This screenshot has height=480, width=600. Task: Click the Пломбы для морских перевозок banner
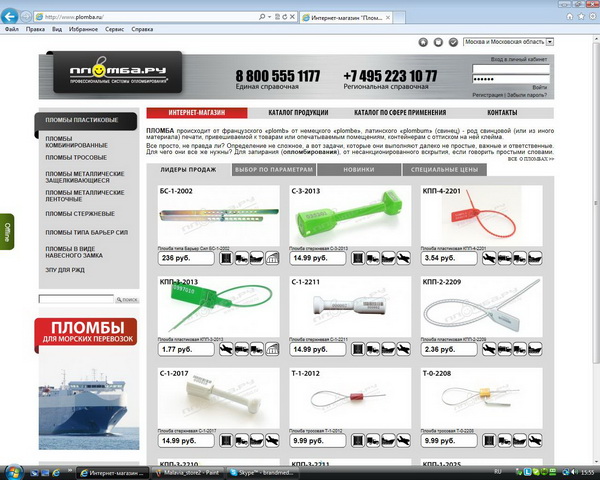pyautogui.click(x=86, y=331)
